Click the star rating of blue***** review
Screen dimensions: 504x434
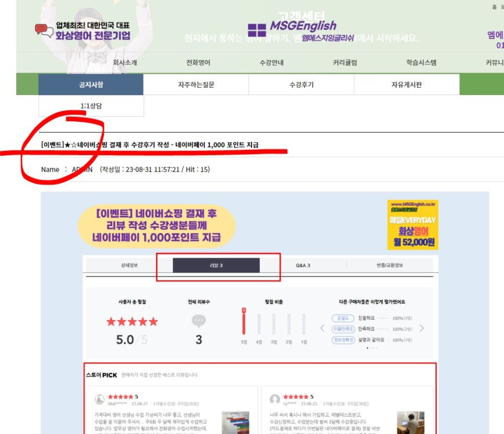pyautogui.click(x=121, y=397)
